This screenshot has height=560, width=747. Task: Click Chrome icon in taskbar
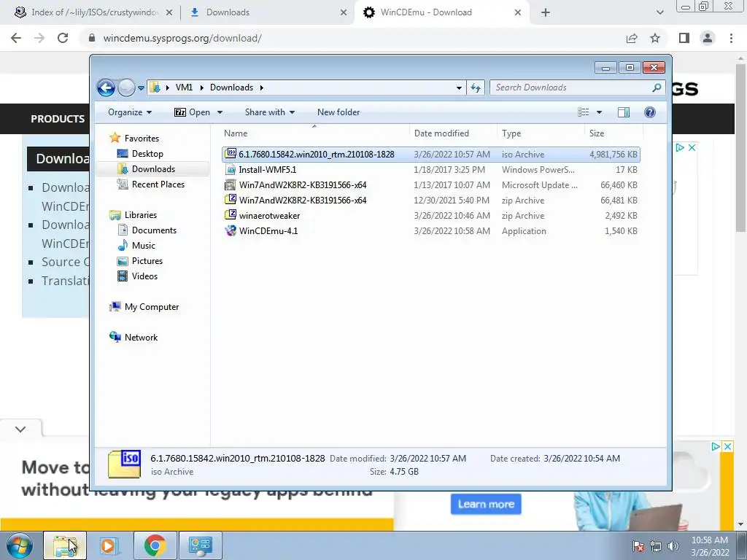(x=155, y=545)
